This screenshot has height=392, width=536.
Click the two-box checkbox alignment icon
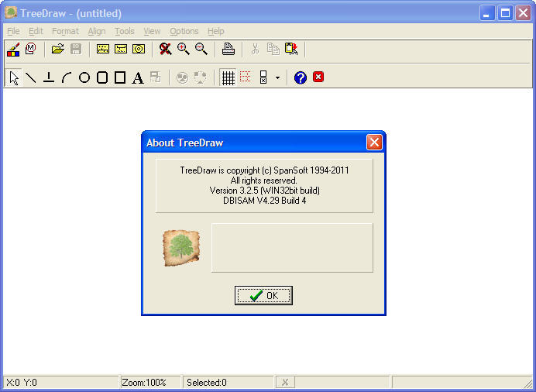click(x=263, y=77)
